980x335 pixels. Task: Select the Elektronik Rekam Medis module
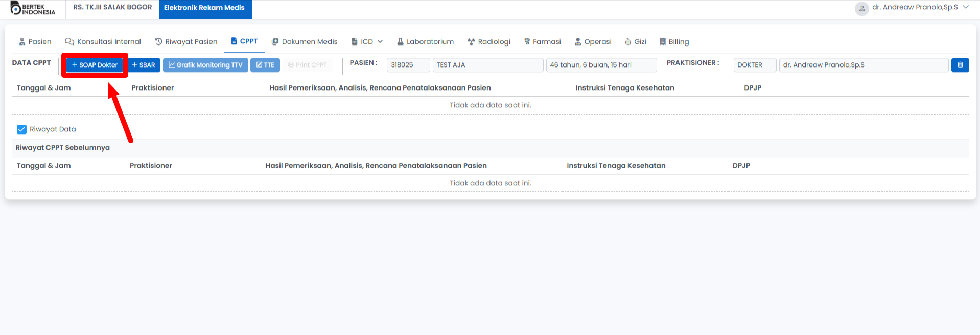tap(204, 8)
